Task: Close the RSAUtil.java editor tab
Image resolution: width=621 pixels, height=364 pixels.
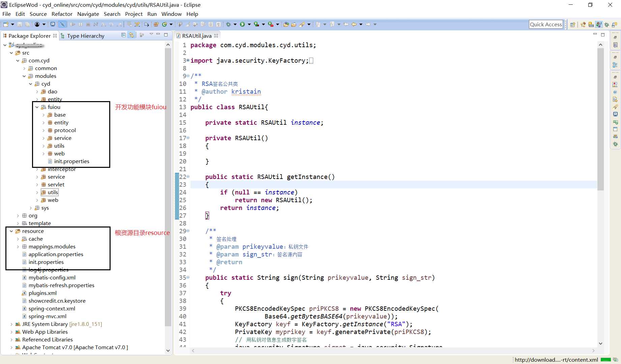Action: (x=216, y=35)
